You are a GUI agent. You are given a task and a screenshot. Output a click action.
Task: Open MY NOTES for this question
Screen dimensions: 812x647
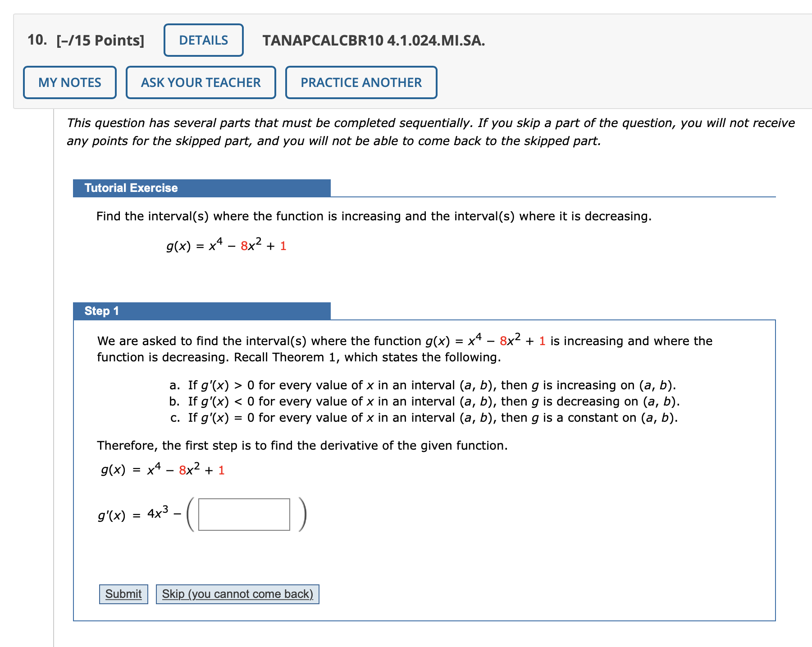[x=69, y=82]
